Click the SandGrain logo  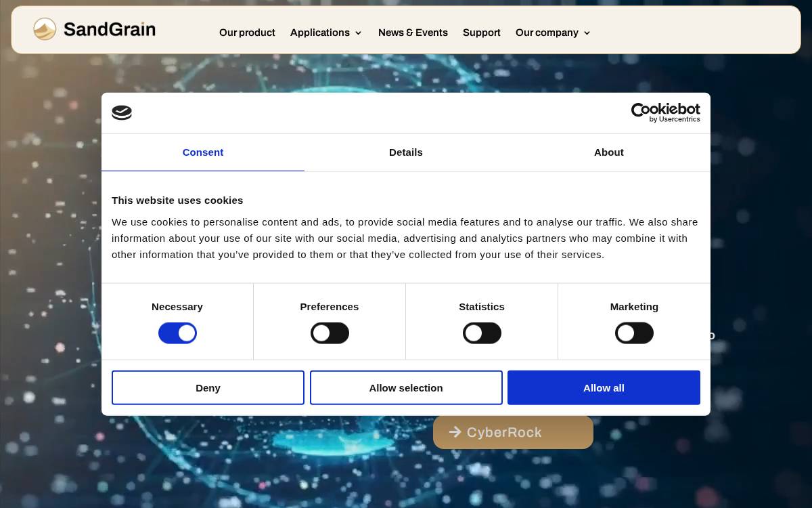coord(94,29)
